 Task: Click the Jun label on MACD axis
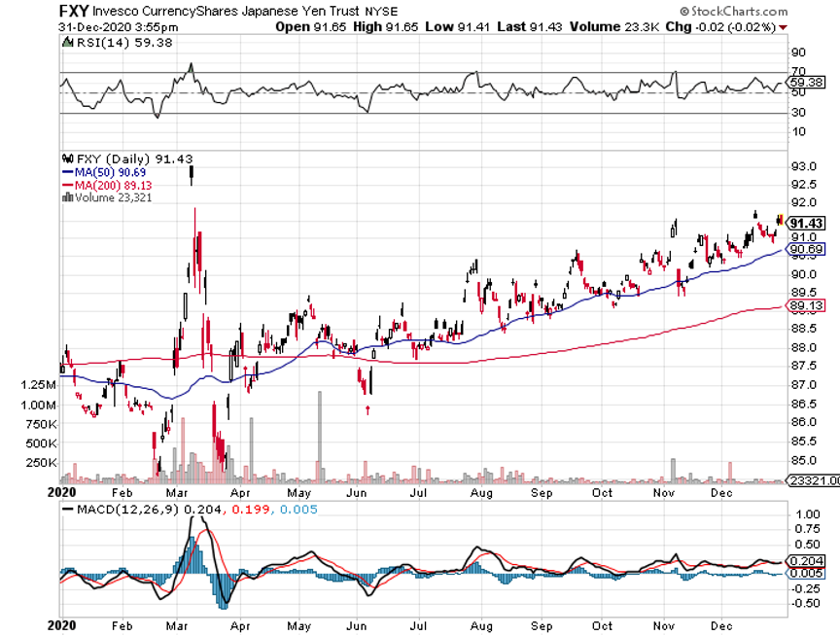click(x=356, y=626)
